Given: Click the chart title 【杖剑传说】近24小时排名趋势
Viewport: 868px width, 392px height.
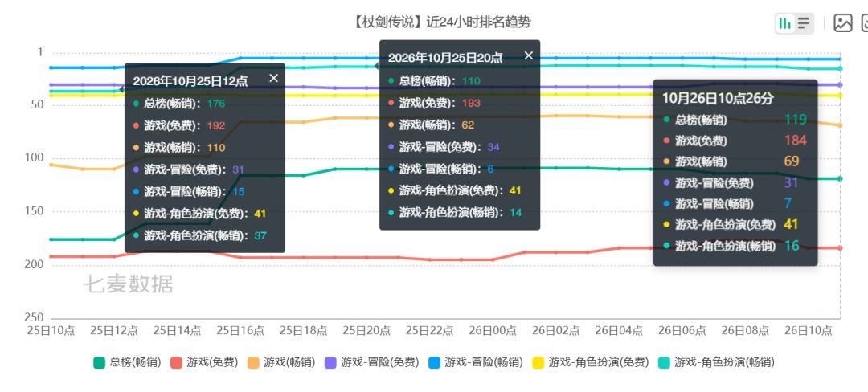Looking at the screenshot, I should click(x=441, y=22).
